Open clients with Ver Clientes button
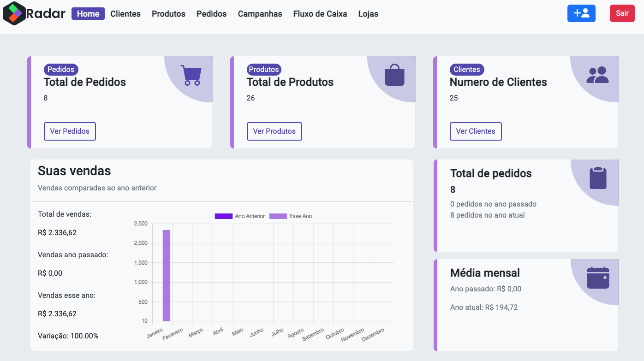 pyautogui.click(x=476, y=131)
